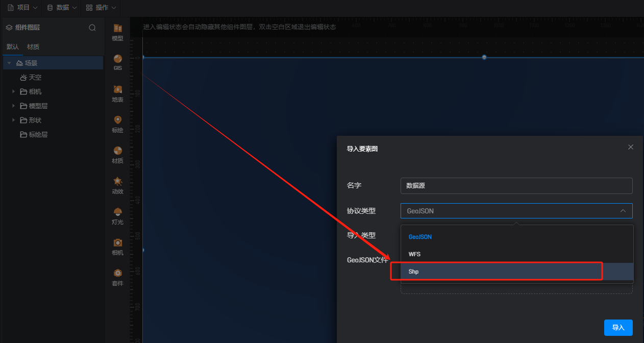Viewport: 644px width, 343px height.
Task: Click the 名字 input field
Action: pos(516,186)
